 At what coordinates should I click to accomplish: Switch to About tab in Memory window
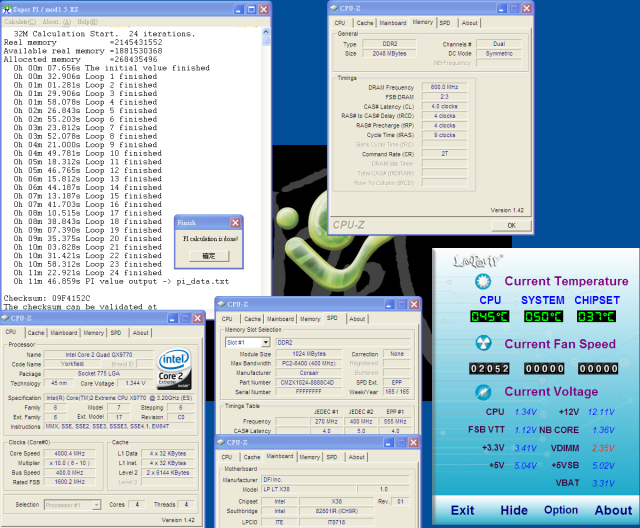(x=469, y=23)
